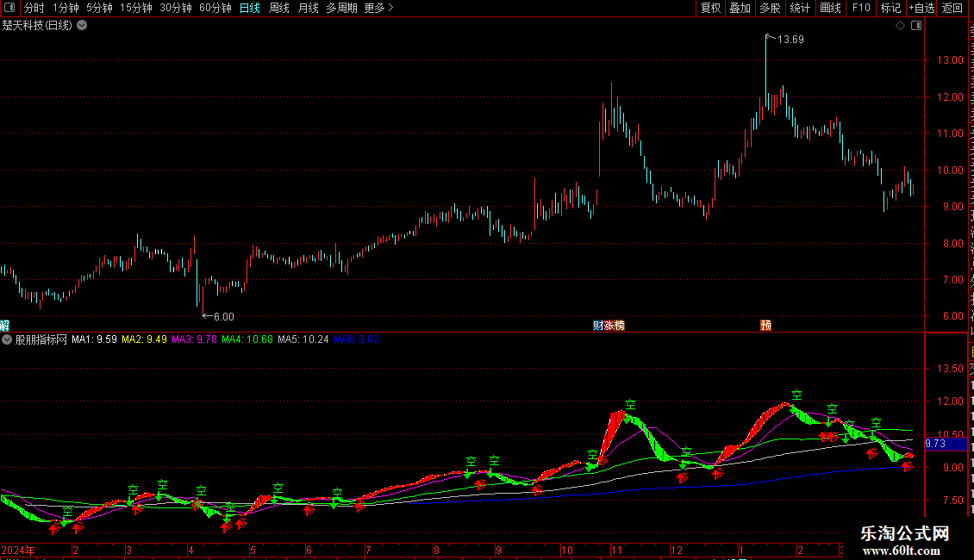
Task: Click the 榜 event marker
Action: coord(620,326)
